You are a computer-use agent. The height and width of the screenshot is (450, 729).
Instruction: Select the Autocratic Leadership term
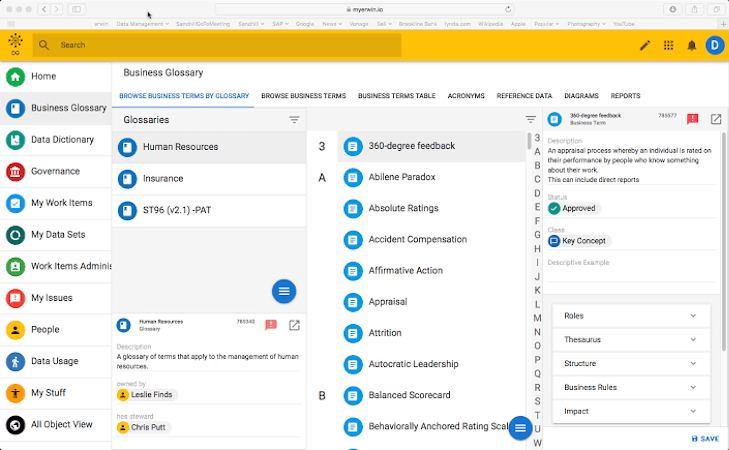click(x=431, y=364)
